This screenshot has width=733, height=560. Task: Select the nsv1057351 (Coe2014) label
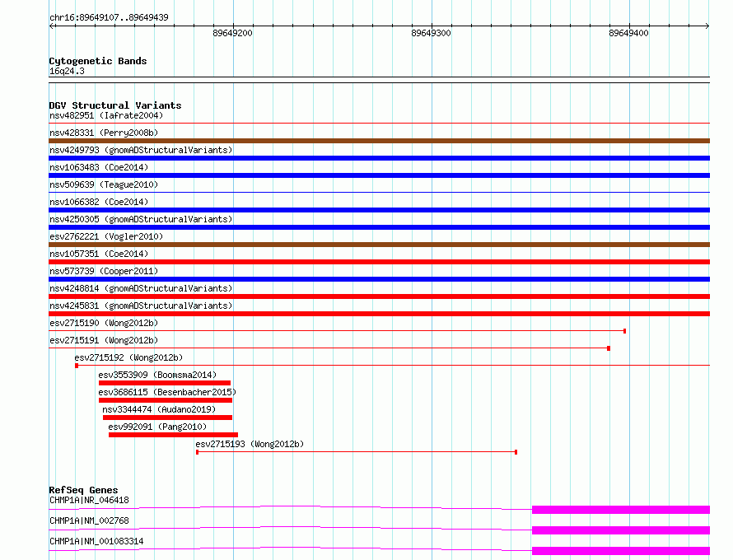[99, 254]
